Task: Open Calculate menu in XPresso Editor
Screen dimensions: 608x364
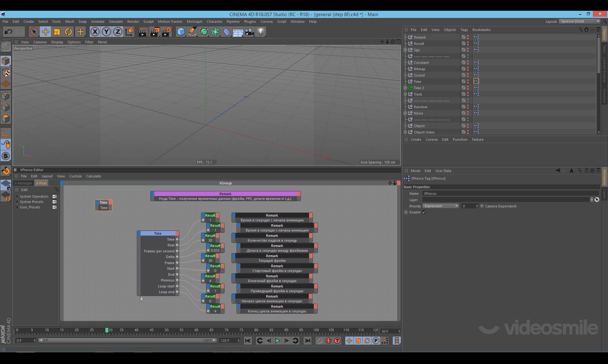Action: tap(93, 176)
